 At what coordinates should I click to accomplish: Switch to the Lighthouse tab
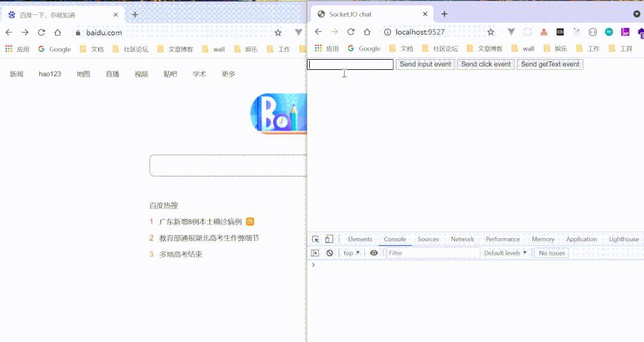coord(624,239)
